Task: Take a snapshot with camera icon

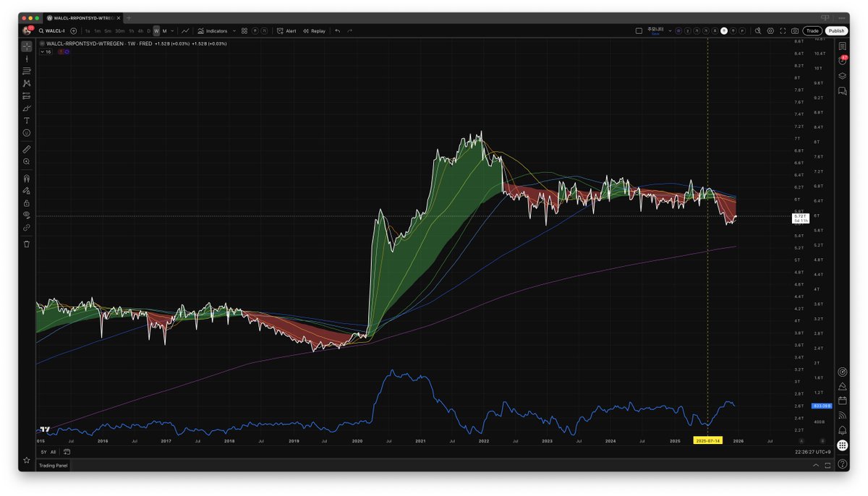Action: pos(795,31)
